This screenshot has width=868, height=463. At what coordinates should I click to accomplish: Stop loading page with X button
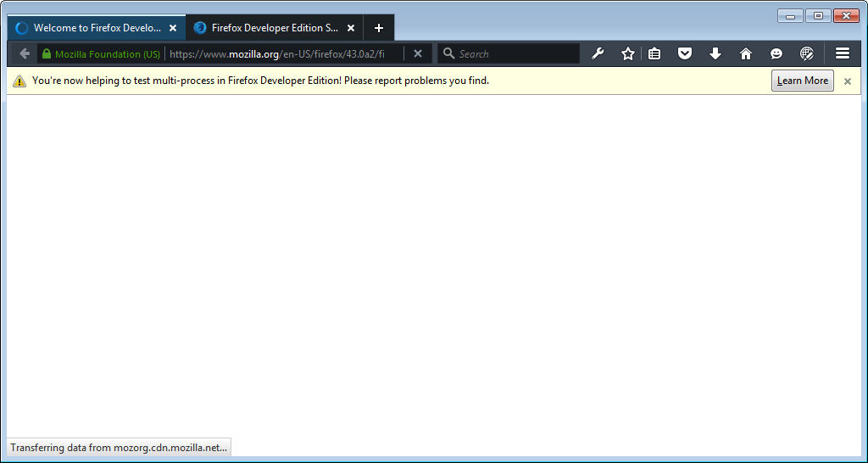418,53
